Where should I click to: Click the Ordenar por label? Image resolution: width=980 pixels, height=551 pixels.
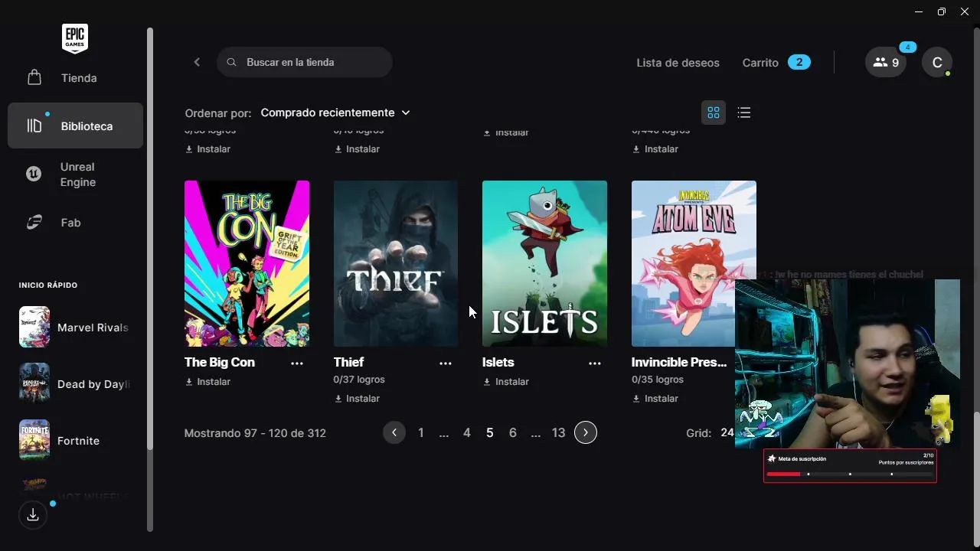tap(218, 113)
